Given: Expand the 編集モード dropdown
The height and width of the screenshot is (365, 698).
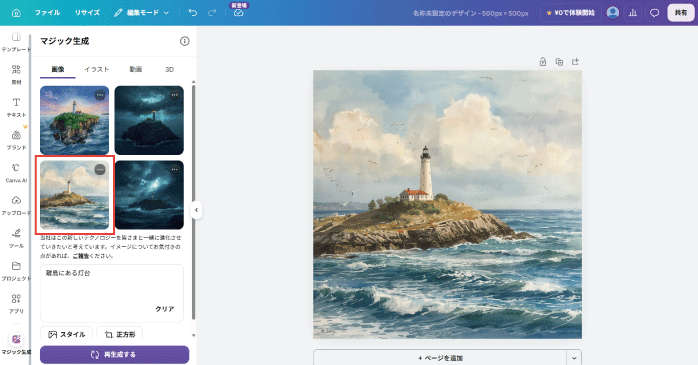Looking at the screenshot, I should click(x=142, y=13).
